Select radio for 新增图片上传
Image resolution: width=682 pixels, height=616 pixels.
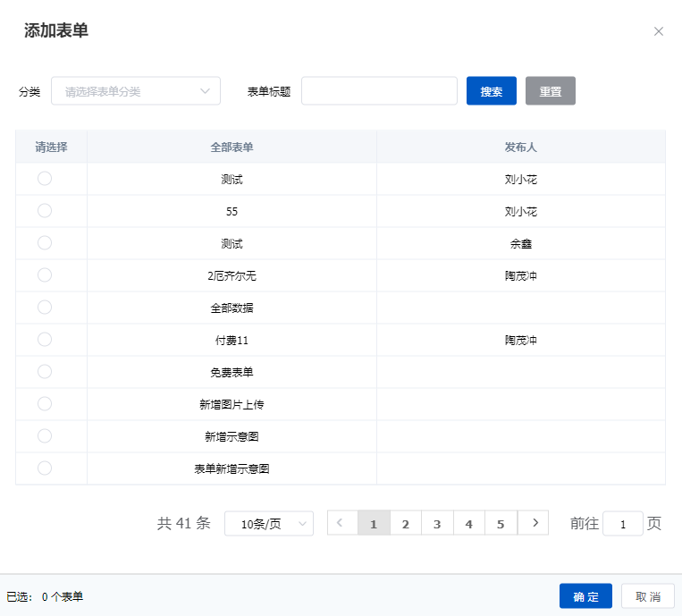[x=45, y=404]
